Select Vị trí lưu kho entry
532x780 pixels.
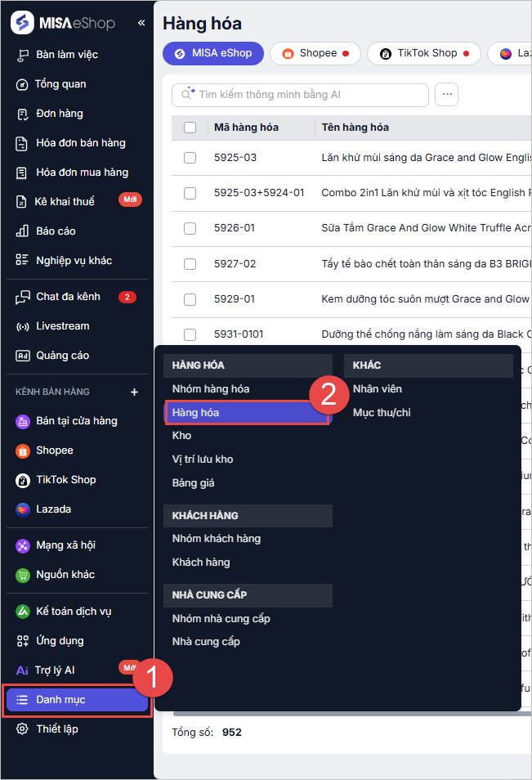(x=203, y=459)
